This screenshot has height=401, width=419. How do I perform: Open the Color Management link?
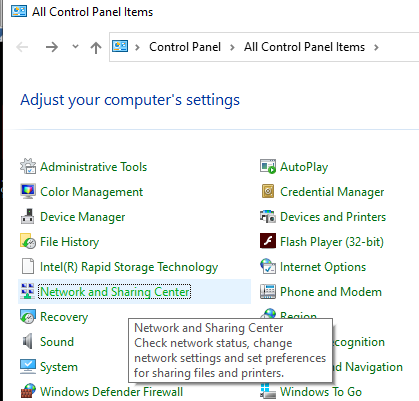coord(92,192)
